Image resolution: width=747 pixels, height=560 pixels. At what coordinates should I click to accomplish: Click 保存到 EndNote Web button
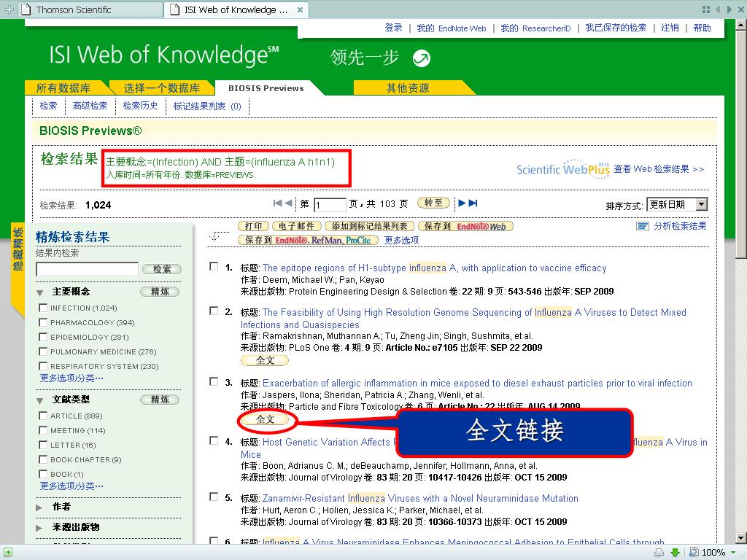tap(465, 226)
